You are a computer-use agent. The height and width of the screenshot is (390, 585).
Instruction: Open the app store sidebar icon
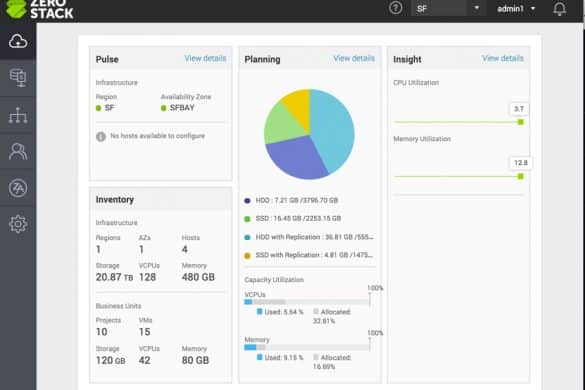(x=18, y=188)
